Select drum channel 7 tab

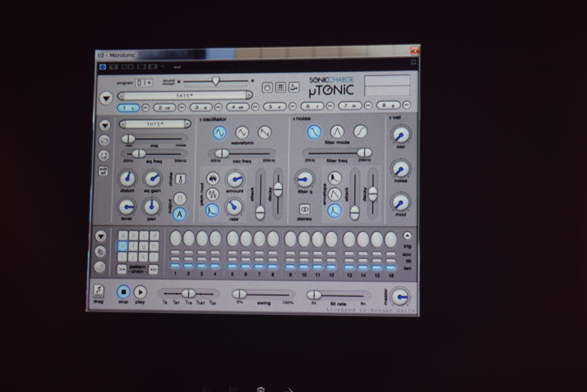[350, 106]
